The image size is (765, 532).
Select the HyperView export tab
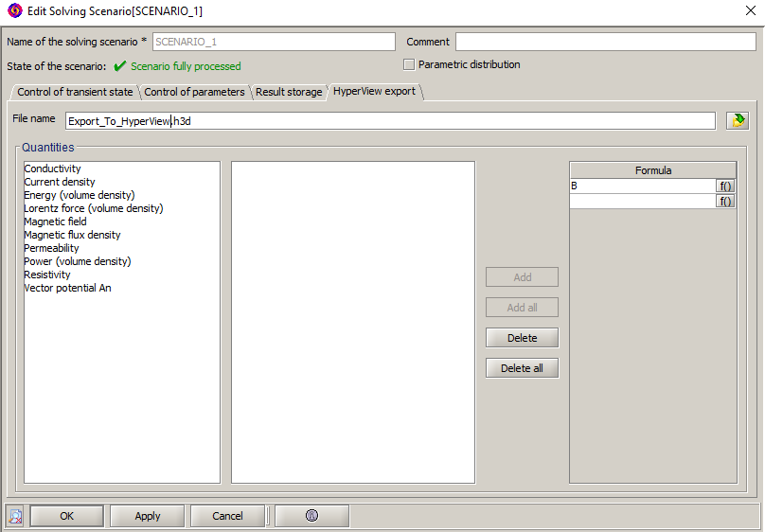point(374,91)
